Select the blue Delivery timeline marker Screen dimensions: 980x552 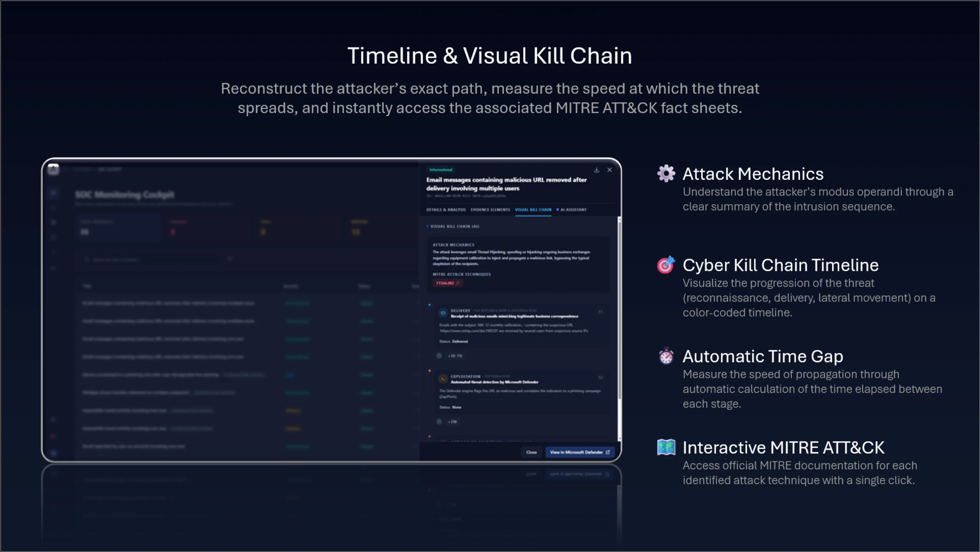[x=430, y=305]
